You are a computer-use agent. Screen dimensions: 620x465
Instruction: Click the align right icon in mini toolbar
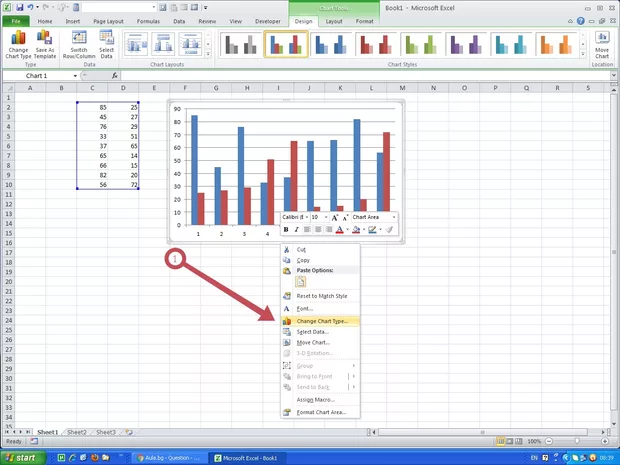329,229
